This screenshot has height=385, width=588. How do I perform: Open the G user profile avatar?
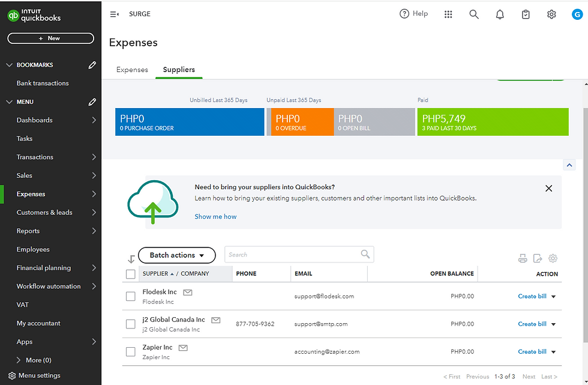coord(577,14)
